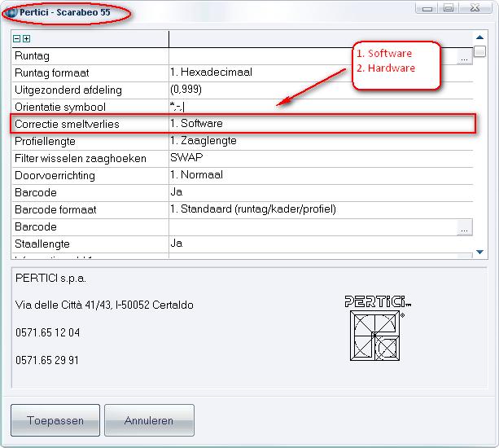
Task: Click the phone number 0571.65 12 04
Action: [x=47, y=332]
